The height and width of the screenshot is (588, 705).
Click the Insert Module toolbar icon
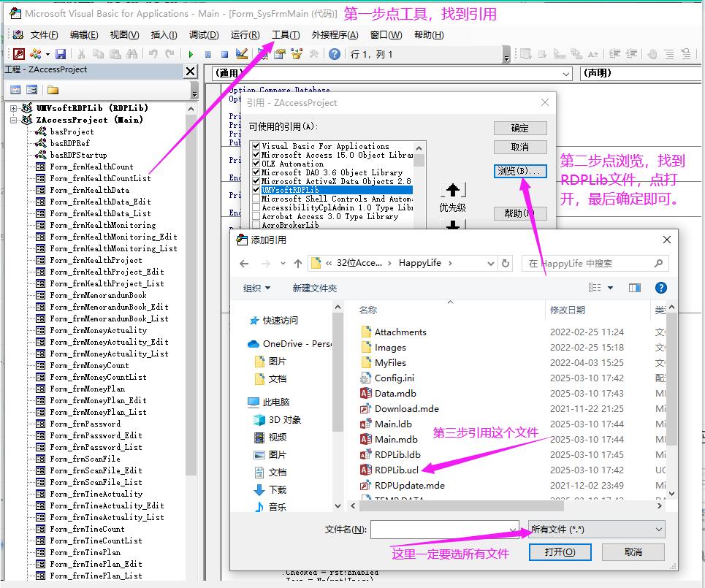(36, 54)
